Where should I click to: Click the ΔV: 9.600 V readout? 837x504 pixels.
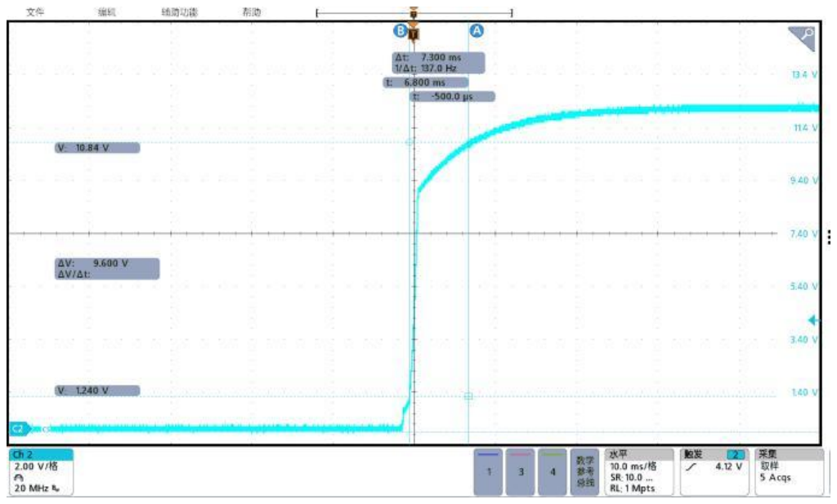click(x=107, y=269)
